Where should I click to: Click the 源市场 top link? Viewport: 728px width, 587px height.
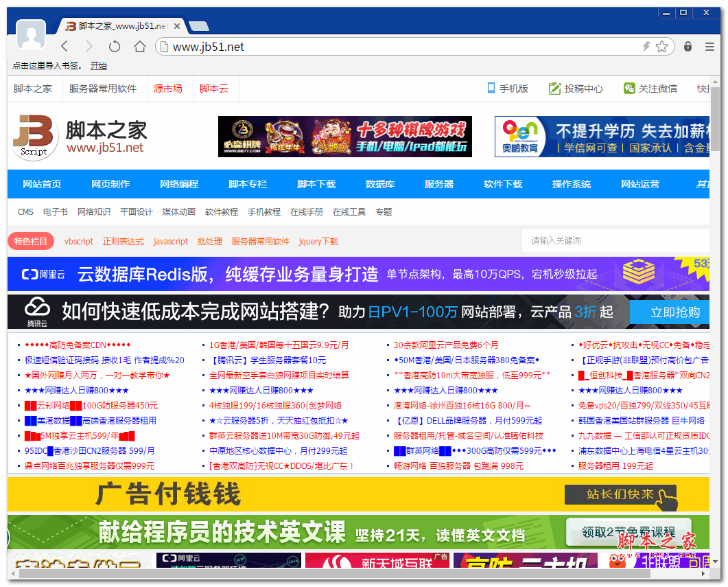point(167,89)
